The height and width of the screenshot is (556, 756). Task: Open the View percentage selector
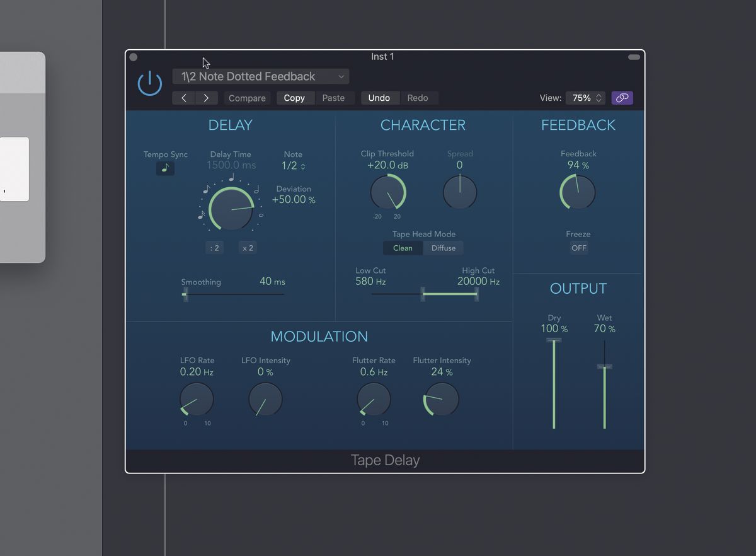pyautogui.click(x=585, y=98)
